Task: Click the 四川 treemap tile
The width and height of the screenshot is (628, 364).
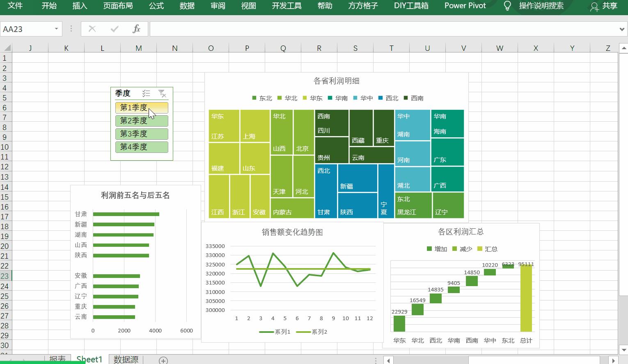Action: click(332, 123)
